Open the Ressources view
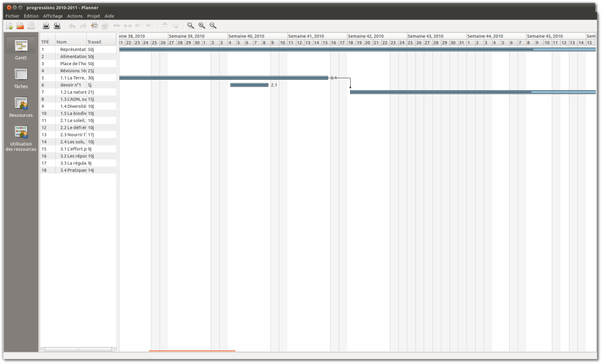Screen dimensions: 602x364 (21, 106)
